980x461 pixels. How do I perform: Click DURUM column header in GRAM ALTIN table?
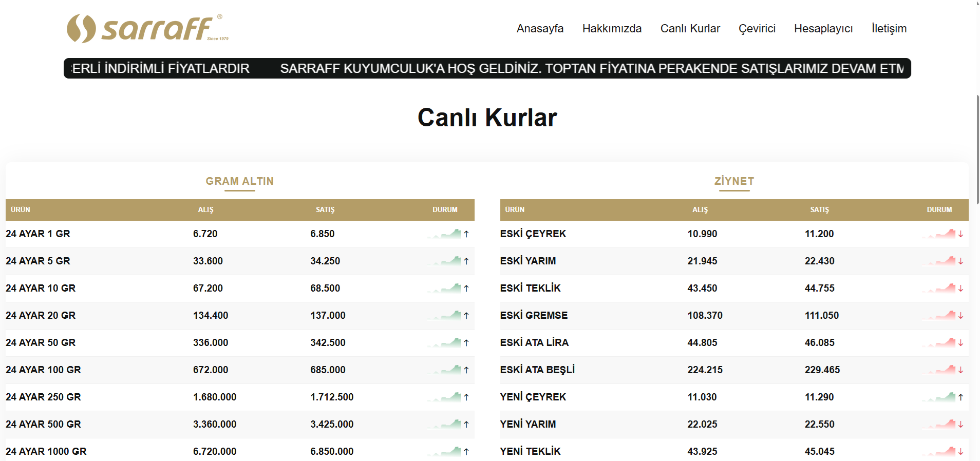[445, 209]
